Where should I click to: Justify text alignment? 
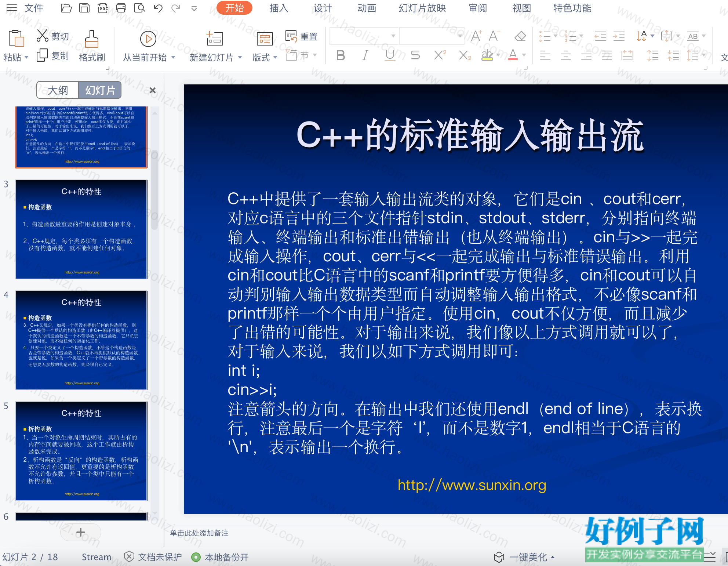pyautogui.click(x=607, y=55)
